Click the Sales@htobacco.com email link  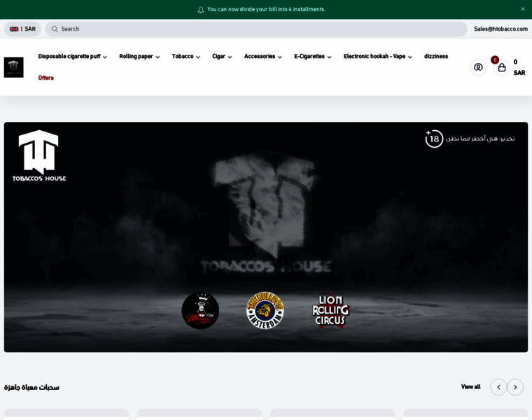[x=500, y=29]
